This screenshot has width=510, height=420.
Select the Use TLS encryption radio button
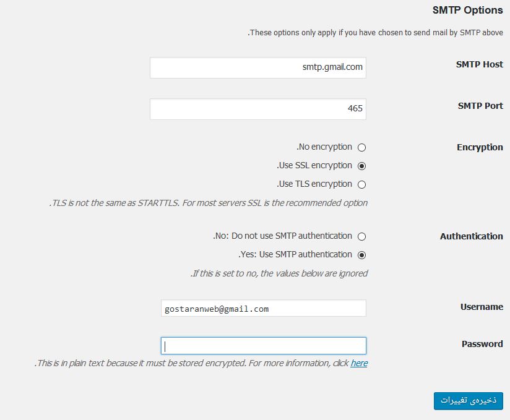point(362,184)
